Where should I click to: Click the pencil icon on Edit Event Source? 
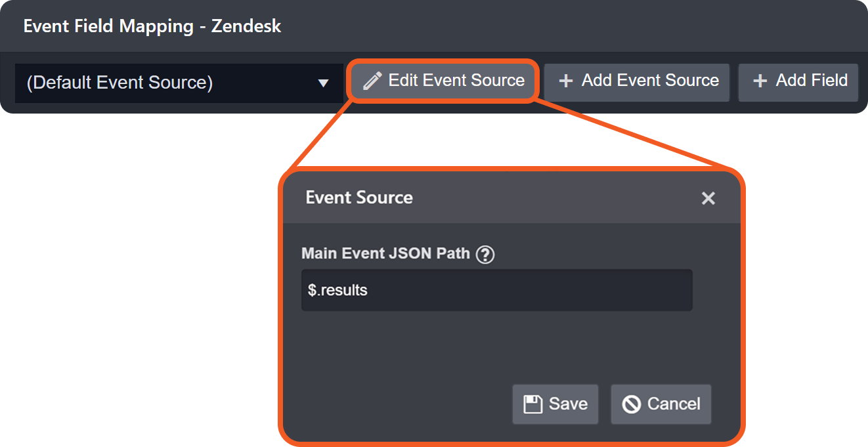(372, 81)
